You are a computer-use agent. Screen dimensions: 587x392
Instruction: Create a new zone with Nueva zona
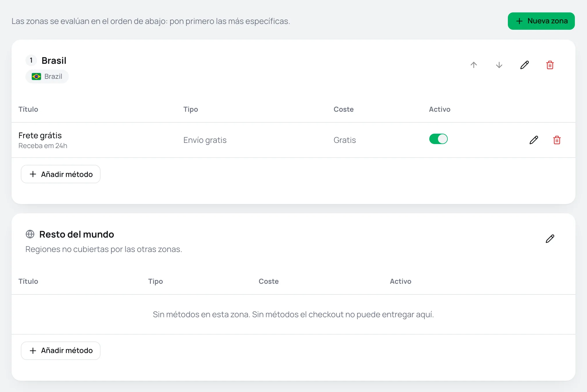[x=541, y=21]
